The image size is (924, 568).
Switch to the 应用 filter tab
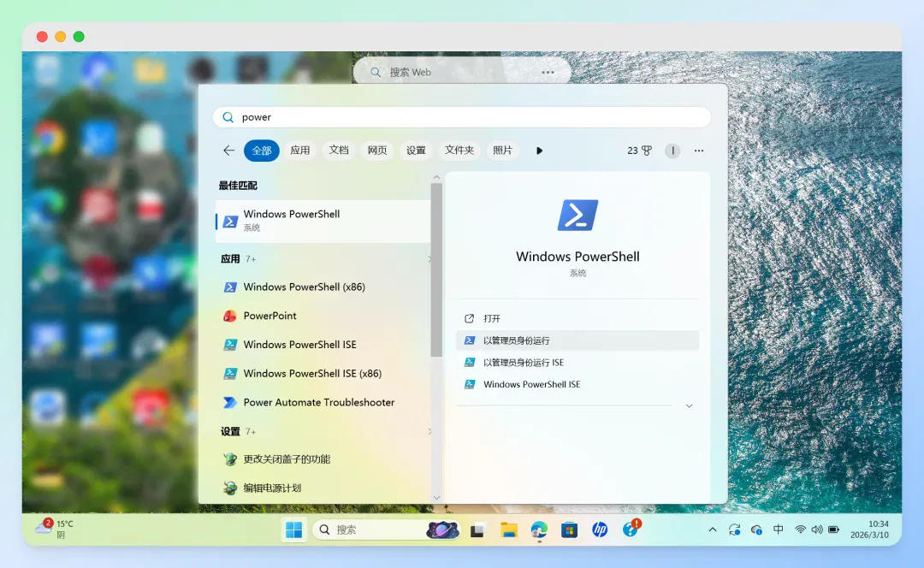300,151
